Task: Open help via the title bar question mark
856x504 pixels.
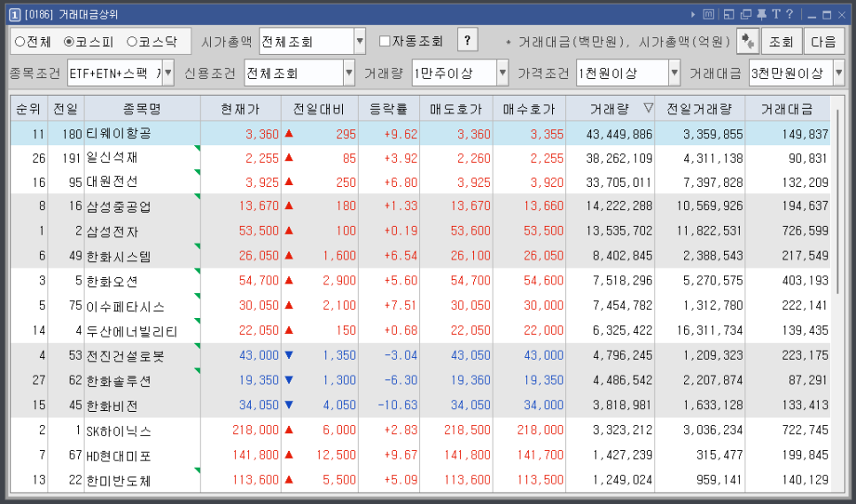Action: pyautogui.click(x=790, y=14)
